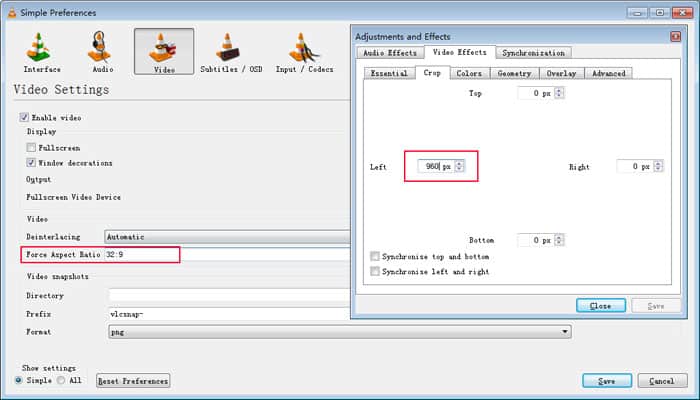Screen dimensions: 700x400
Task: Open the Deinterlacing Automatic dropdown
Action: pyautogui.click(x=227, y=237)
